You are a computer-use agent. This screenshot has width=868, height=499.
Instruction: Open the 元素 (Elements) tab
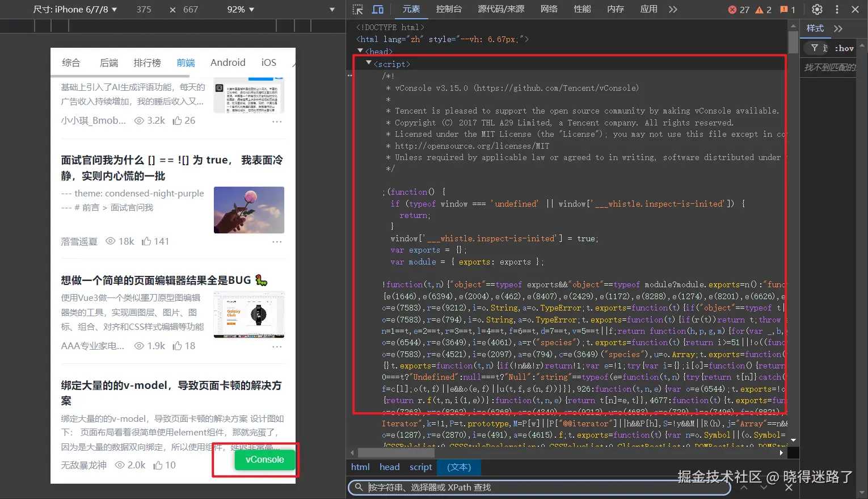(411, 9)
